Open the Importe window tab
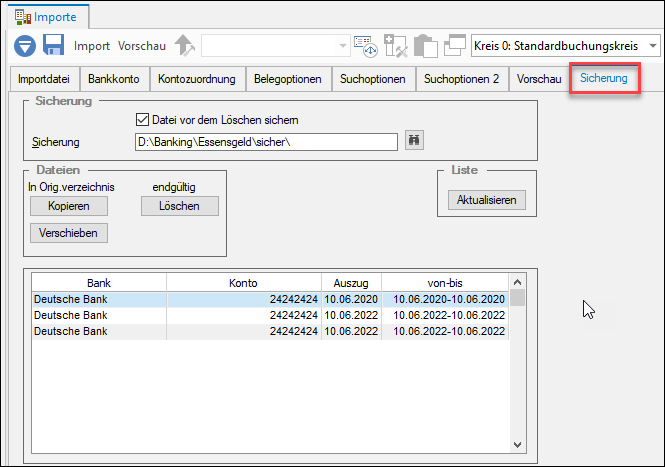The width and height of the screenshot is (665, 467). click(48, 17)
